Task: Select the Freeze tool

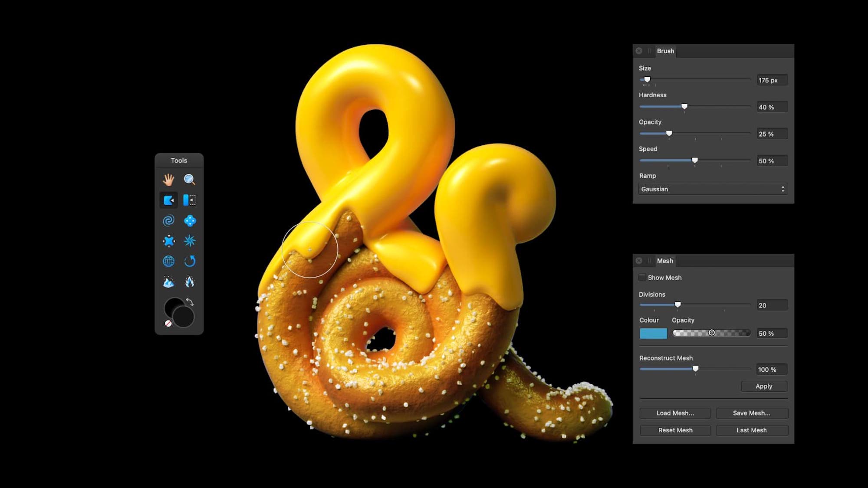Action: point(168,281)
